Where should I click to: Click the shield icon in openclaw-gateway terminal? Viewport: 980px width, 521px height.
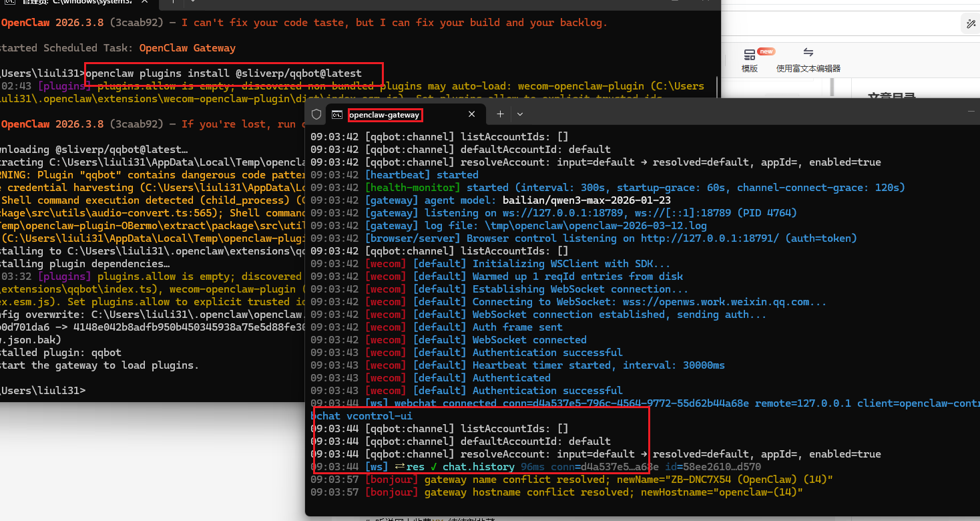click(316, 114)
